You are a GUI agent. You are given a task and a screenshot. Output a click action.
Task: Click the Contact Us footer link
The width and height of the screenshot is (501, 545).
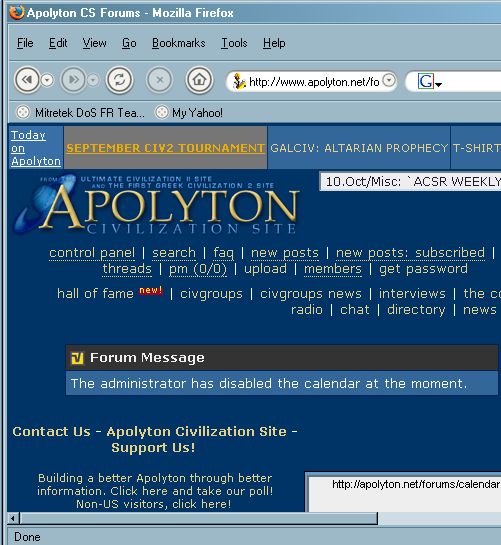(x=51, y=432)
